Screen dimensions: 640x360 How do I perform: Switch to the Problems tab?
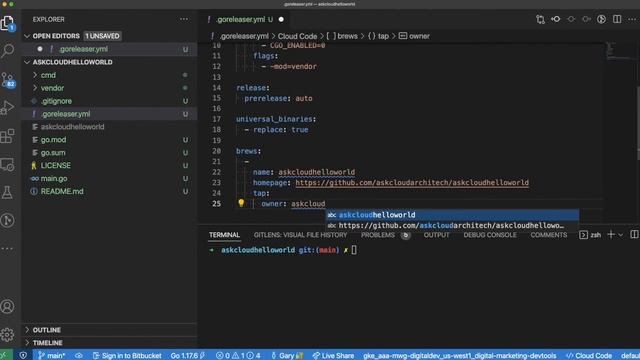tap(378, 235)
